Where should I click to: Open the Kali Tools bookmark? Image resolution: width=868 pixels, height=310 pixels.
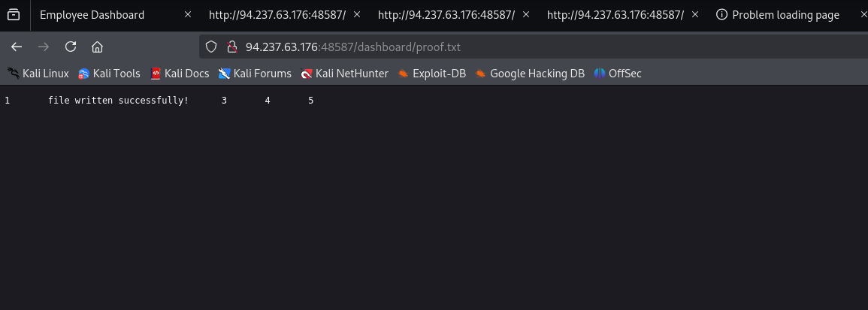(x=109, y=74)
